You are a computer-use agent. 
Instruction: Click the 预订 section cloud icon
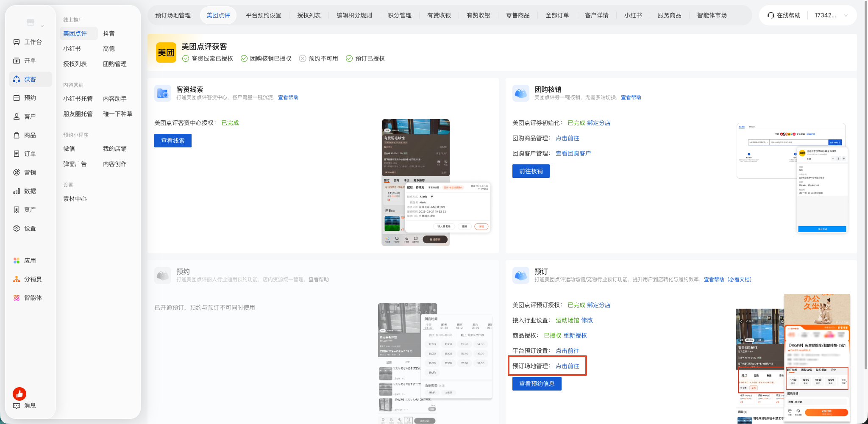[x=521, y=275]
